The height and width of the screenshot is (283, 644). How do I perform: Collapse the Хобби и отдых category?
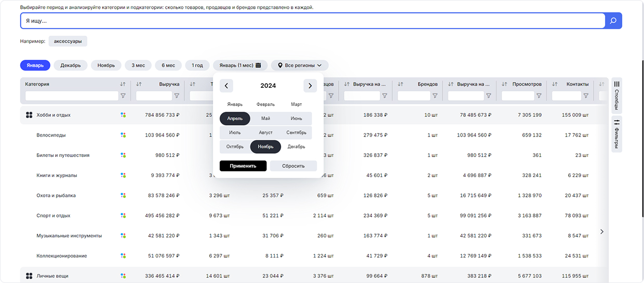(29, 115)
